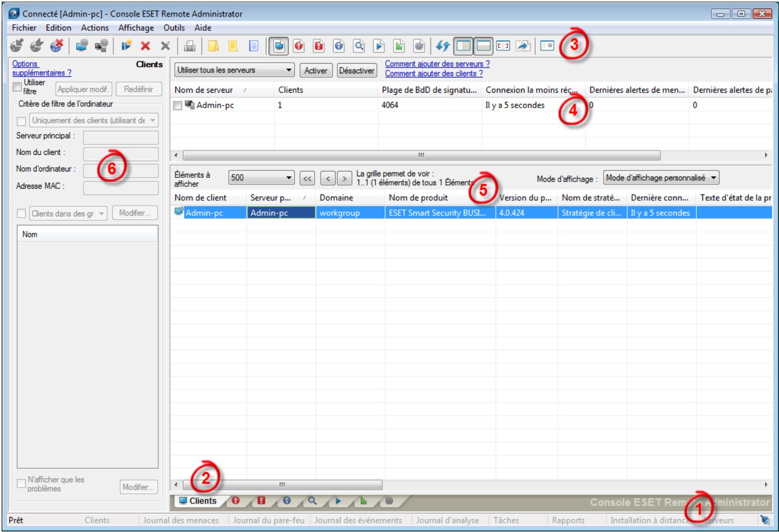Click the first page << button
Image resolution: width=779 pixels, height=532 pixels.
307,178
